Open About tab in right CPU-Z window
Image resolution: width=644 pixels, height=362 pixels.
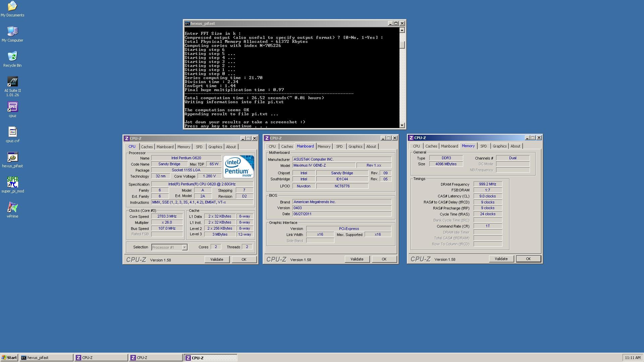(515, 146)
